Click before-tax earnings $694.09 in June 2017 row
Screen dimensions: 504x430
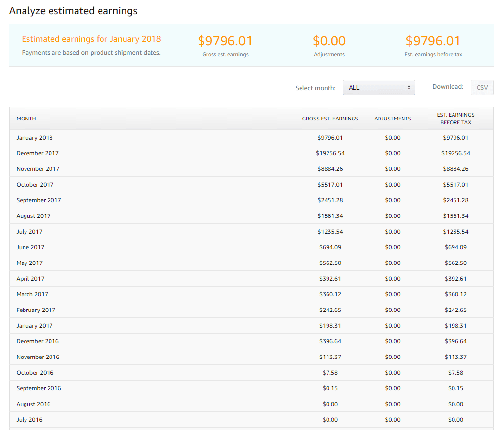455,247
